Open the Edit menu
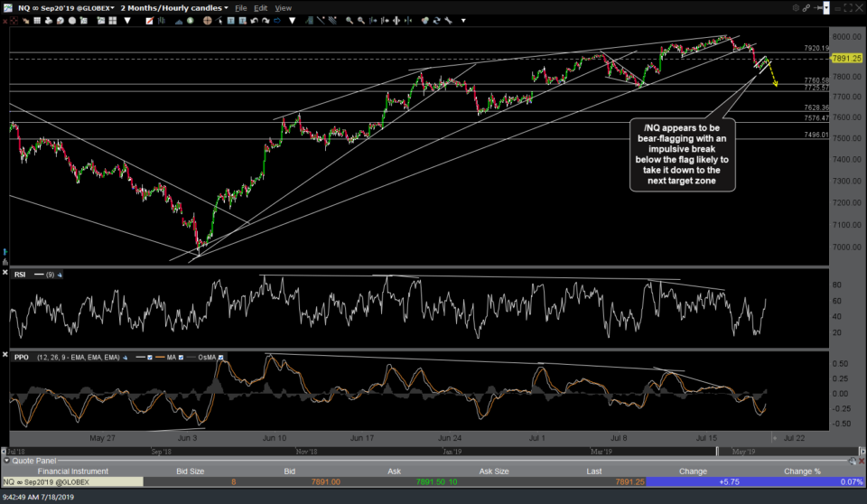The width and height of the screenshot is (867, 504). point(260,8)
